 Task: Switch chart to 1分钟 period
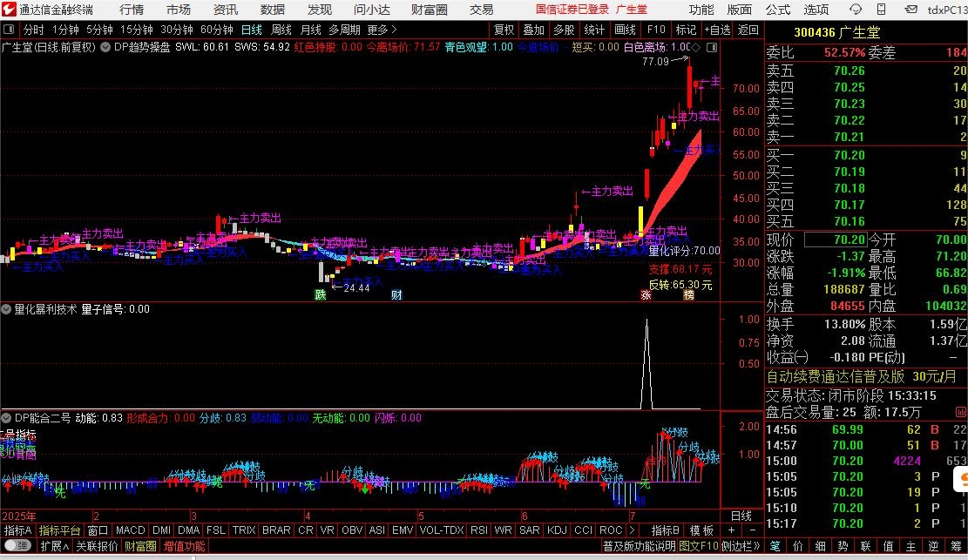click(x=65, y=30)
